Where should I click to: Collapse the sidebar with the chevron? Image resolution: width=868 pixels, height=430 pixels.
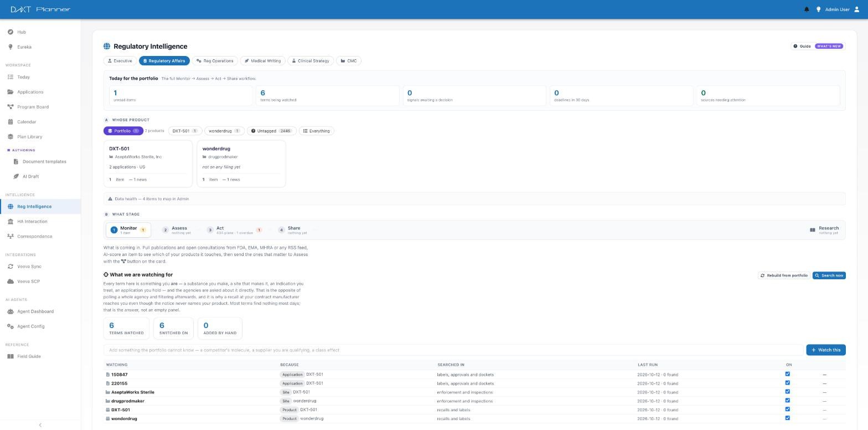40,425
